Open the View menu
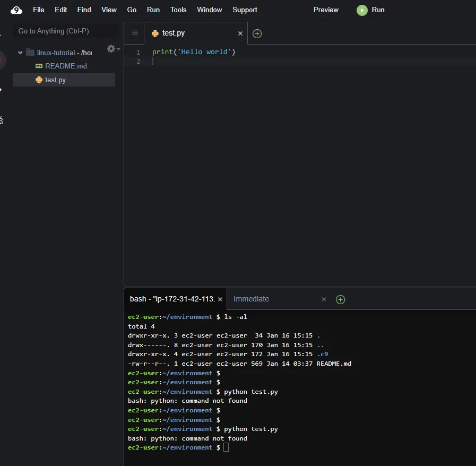476x466 pixels. click(x=109, y=10)
